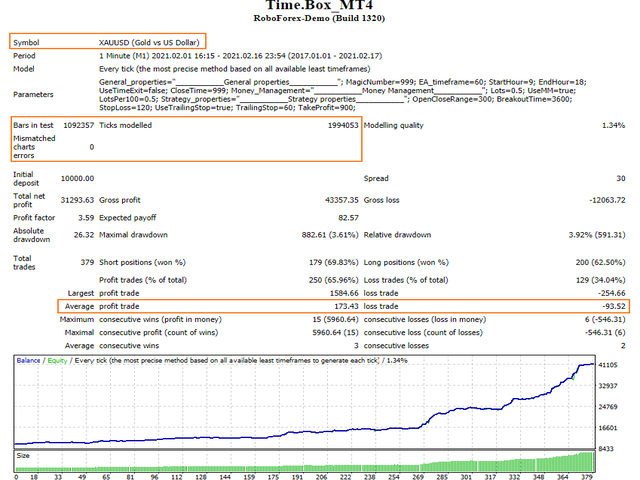Click Average consecutive wins value 3
This screenshot has width=640, height=480.
(356, 346)
